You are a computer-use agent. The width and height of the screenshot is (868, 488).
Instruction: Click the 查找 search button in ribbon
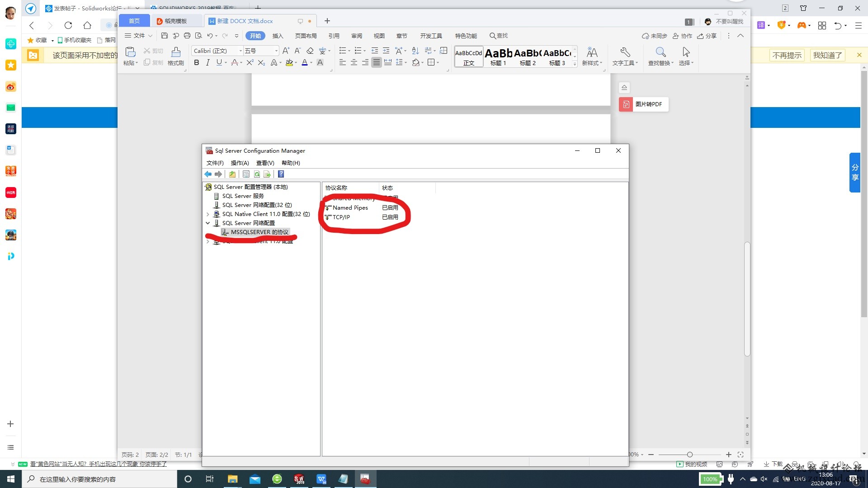click(499, 36)
